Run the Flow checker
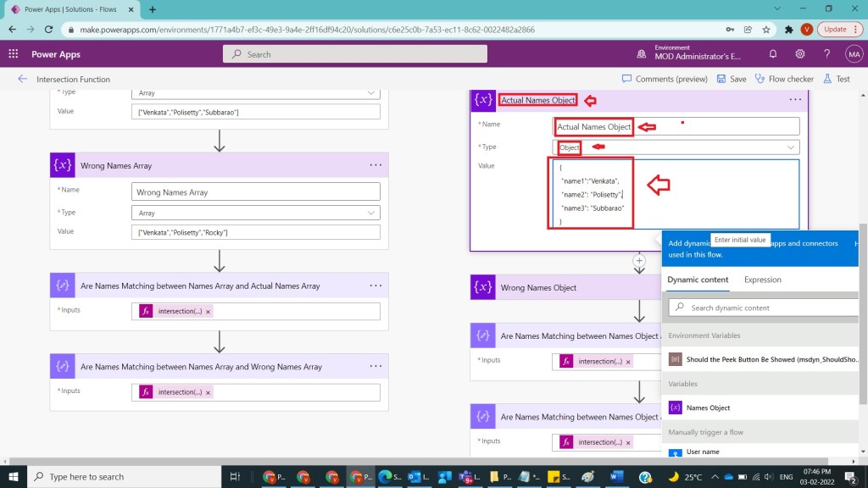The height and width of the screenshot is (488, 868). click(784, 79)
